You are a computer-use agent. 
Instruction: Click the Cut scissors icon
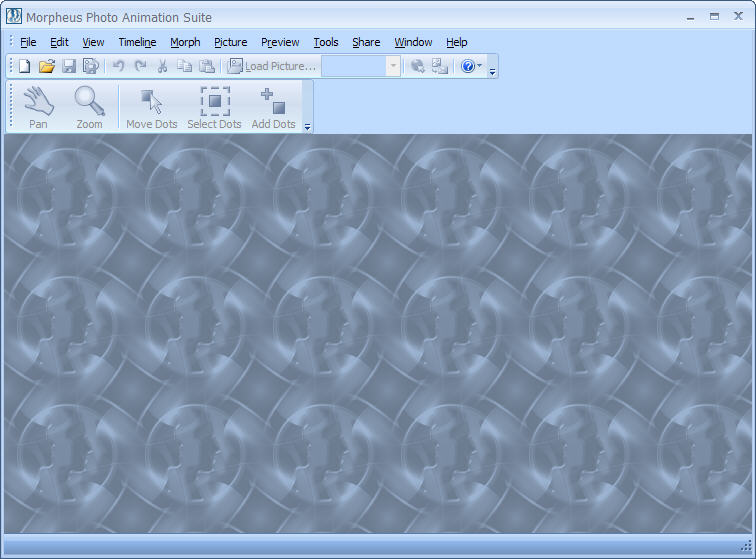point(162,66)
